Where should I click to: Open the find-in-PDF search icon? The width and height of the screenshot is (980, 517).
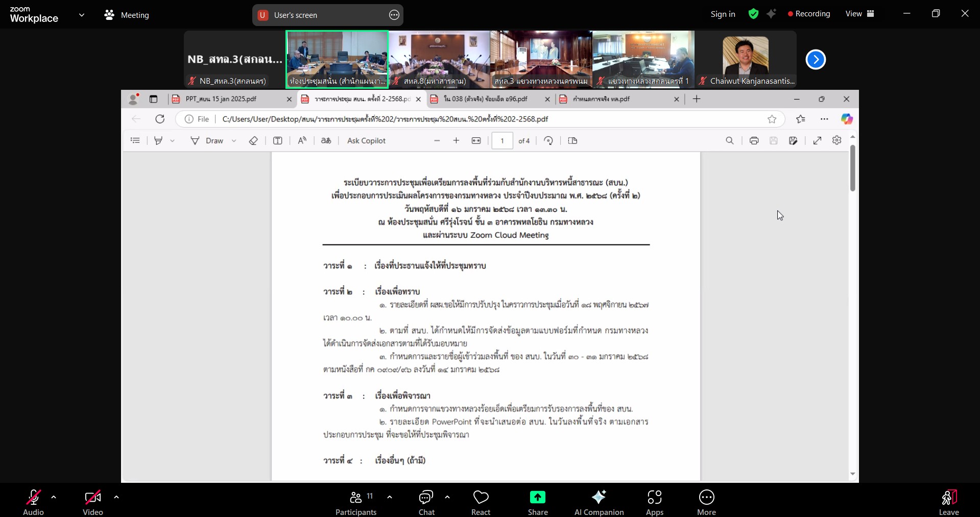click(x=730, y=141)
